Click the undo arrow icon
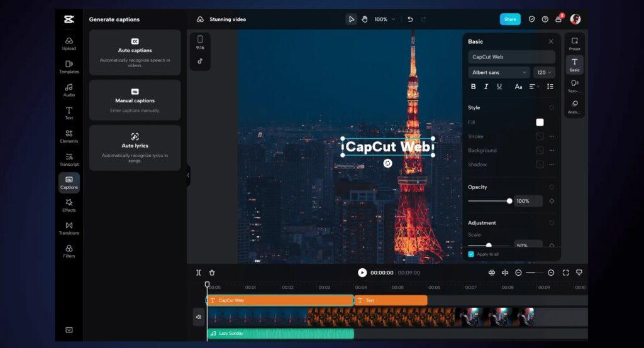The image size is (644, 348). tap(410, 19)
